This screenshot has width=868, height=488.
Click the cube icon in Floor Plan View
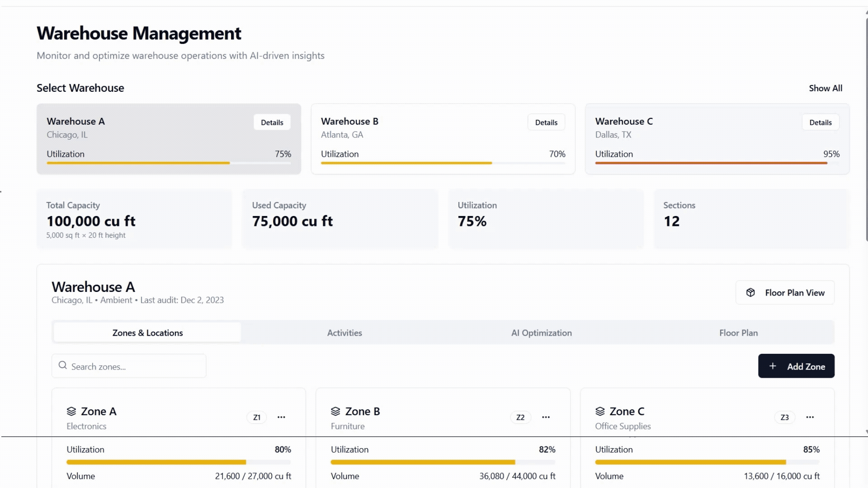[750, 292]
